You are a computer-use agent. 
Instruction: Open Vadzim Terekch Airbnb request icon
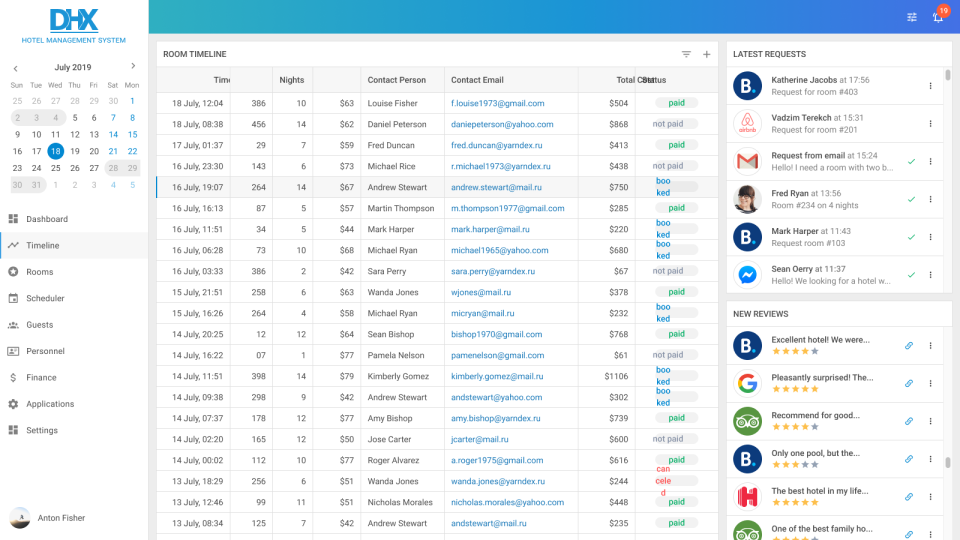coord(748,124)
